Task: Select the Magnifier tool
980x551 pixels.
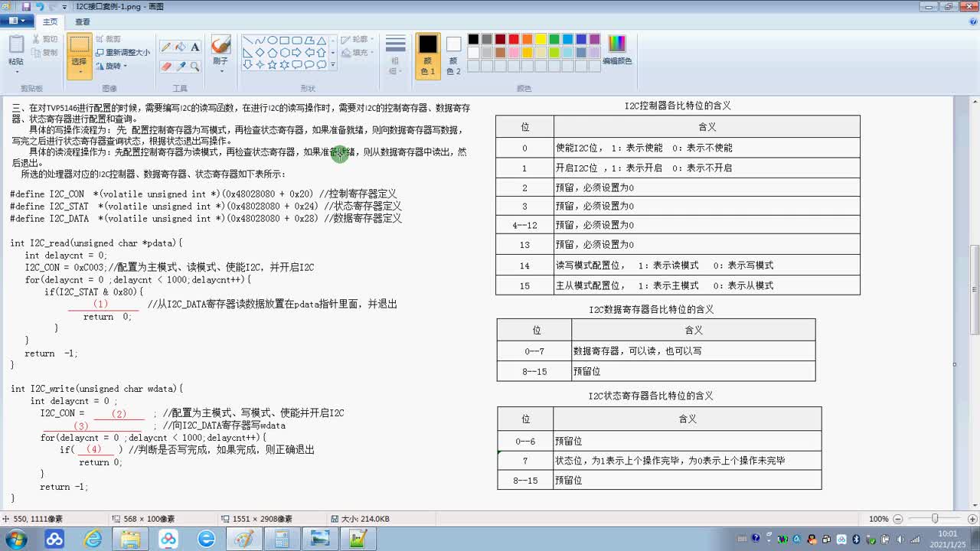Action: (195, 67)
